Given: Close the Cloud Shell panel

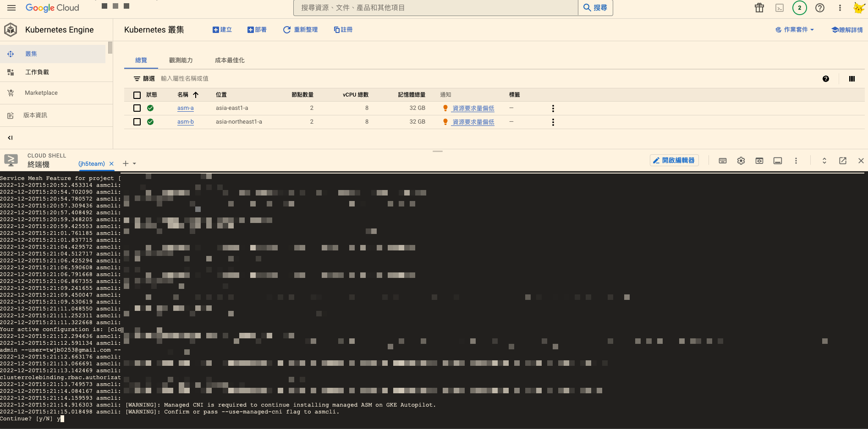Looking at the screenshot, I should click(861, 161).
